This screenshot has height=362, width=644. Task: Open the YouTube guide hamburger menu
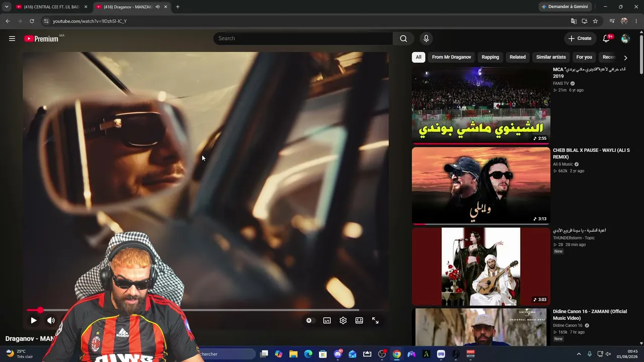pyautogui.click(x=12, y=39)
